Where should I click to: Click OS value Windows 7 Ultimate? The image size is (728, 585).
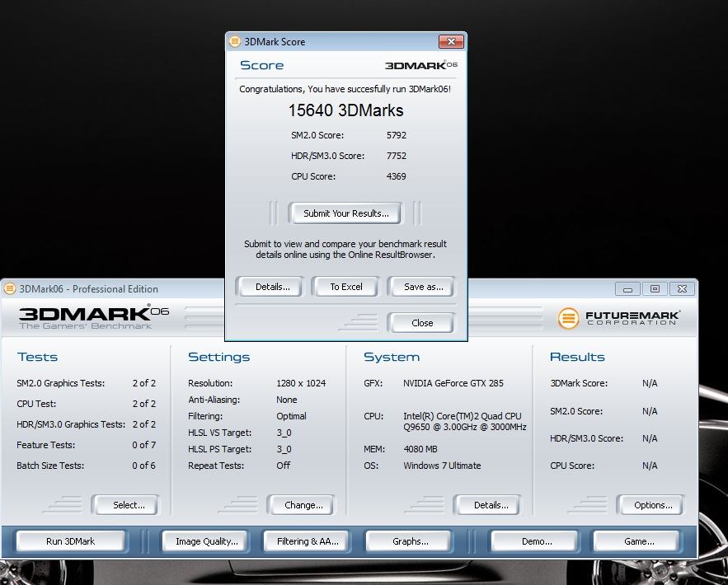[442, 466]
